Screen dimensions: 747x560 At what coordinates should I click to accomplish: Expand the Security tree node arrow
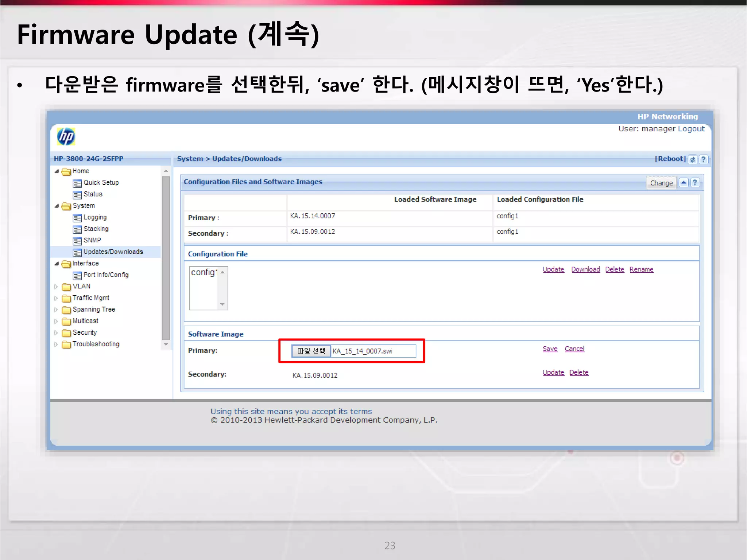click(56, 333)
